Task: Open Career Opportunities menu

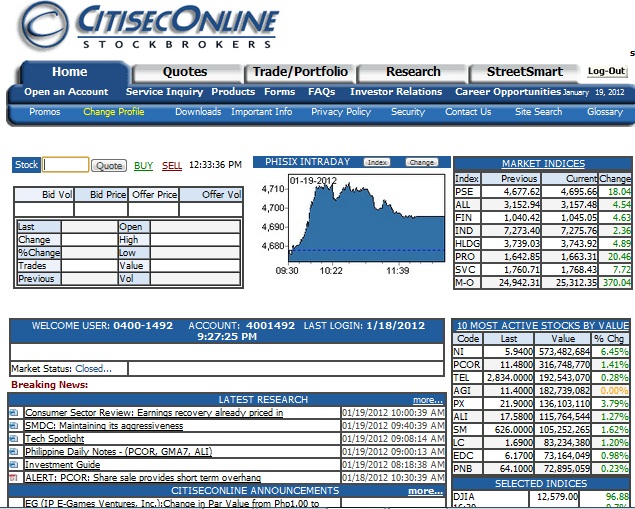Action: 508,92
